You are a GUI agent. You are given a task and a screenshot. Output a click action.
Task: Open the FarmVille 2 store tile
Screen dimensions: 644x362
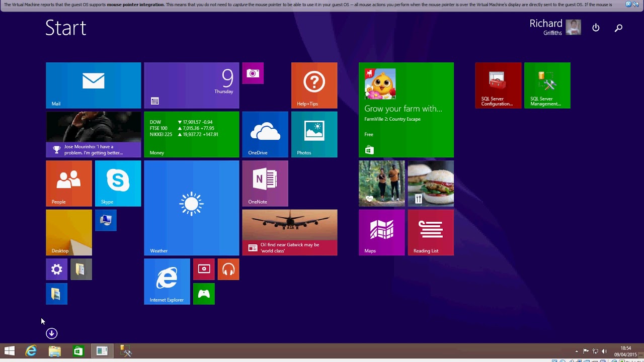pos(406,110)
